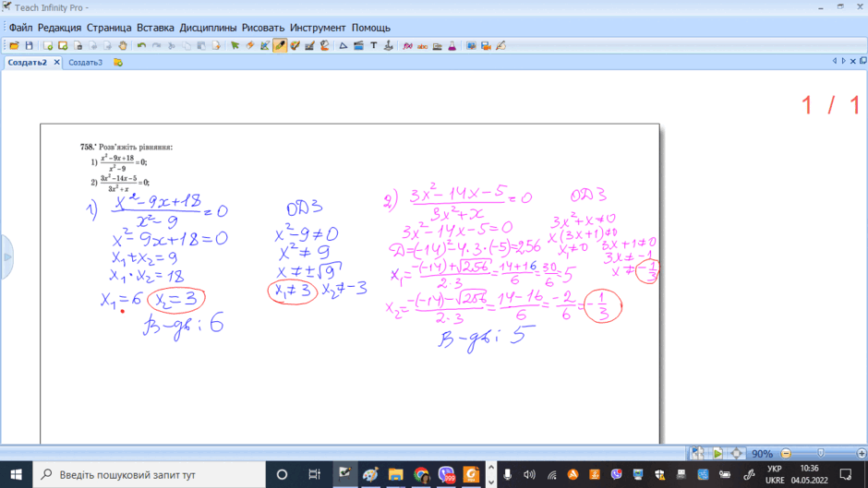868x488 pixels.
Task: Open the Редакция menu
Action: click(59, 28)
